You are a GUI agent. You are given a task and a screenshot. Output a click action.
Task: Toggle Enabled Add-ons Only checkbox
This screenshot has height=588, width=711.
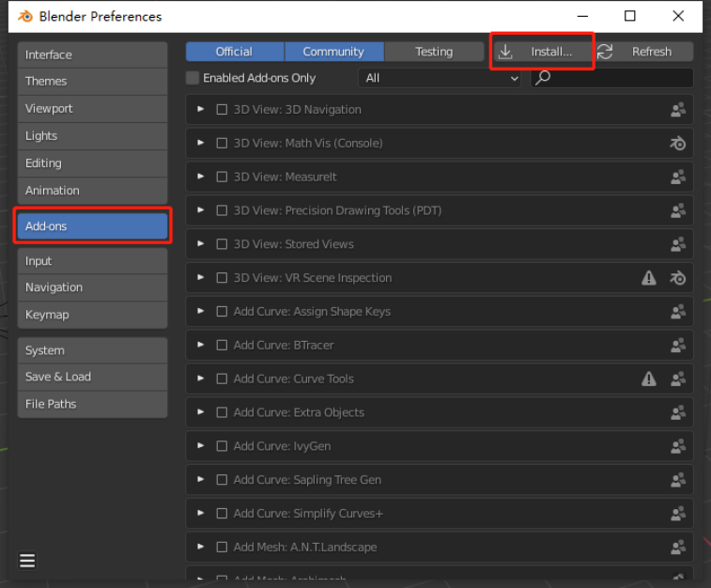pyautogui.click(x=193, y=78)
